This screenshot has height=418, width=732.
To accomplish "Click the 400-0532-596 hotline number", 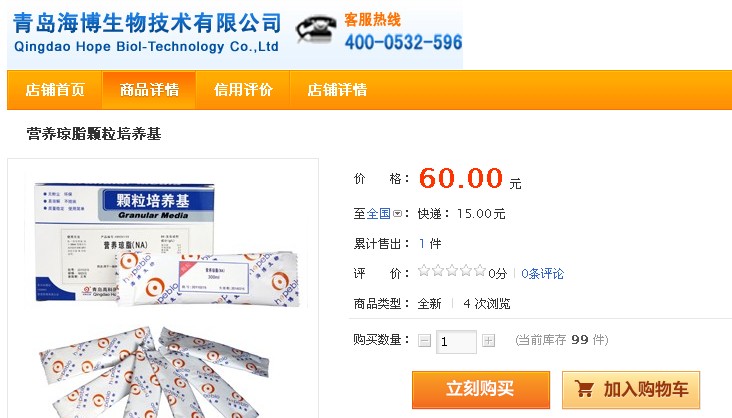I will tap(403, 43).
